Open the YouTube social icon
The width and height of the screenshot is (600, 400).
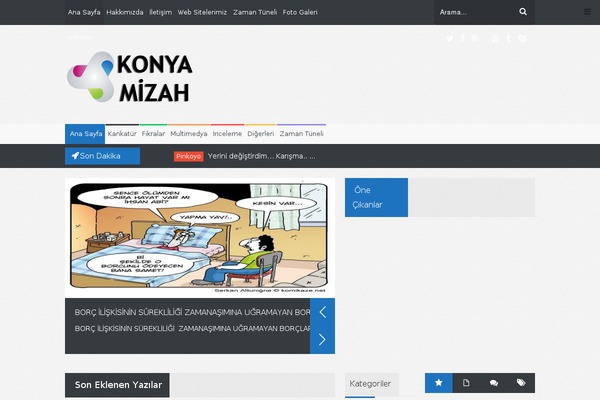495,38
